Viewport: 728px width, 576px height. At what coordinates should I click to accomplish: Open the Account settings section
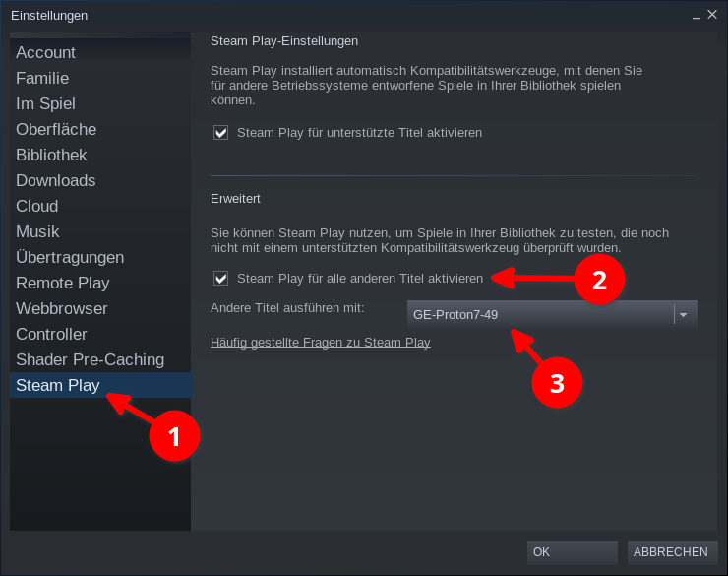point(45,52)
